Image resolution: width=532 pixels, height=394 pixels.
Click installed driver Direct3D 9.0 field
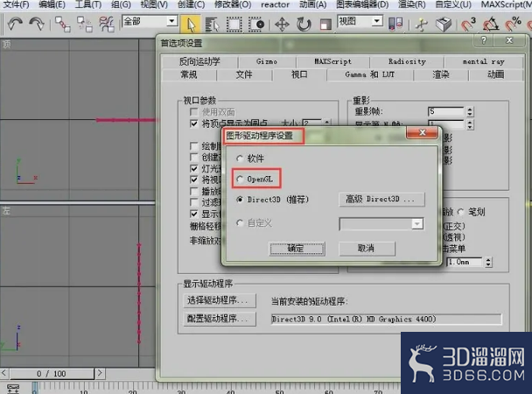point(386,319)
